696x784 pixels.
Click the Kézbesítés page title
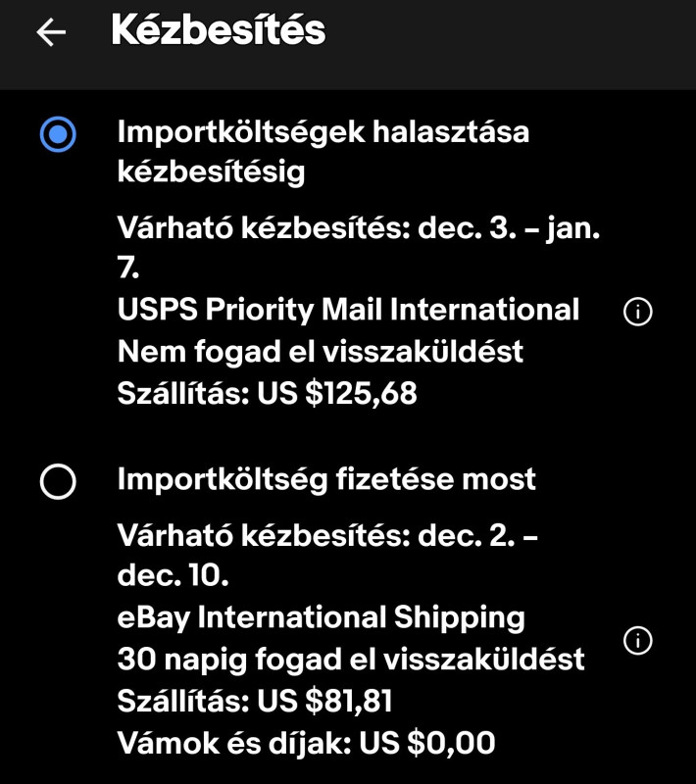pos(218,31)
